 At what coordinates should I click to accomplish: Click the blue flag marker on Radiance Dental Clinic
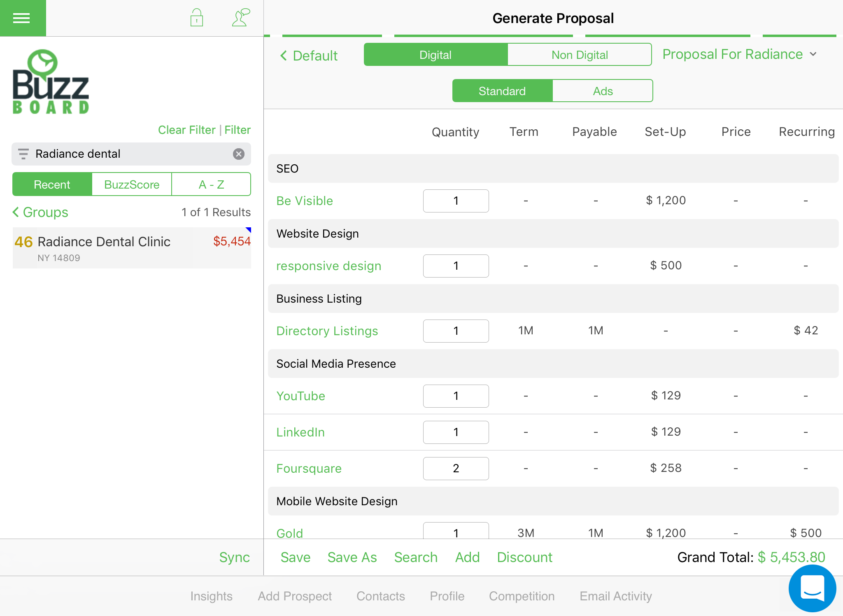[248, 229]
